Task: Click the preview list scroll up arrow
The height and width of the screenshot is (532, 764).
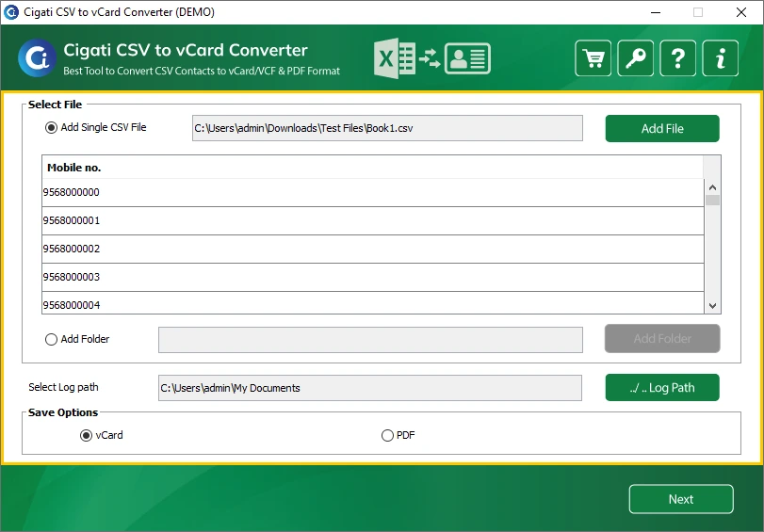Action: click(x=712, y=187)
